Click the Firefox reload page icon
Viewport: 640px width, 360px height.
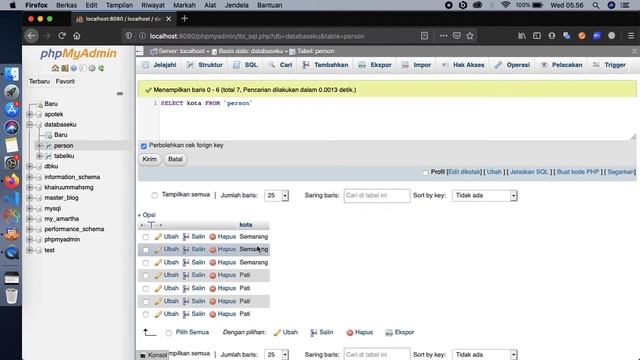(62, 36)
